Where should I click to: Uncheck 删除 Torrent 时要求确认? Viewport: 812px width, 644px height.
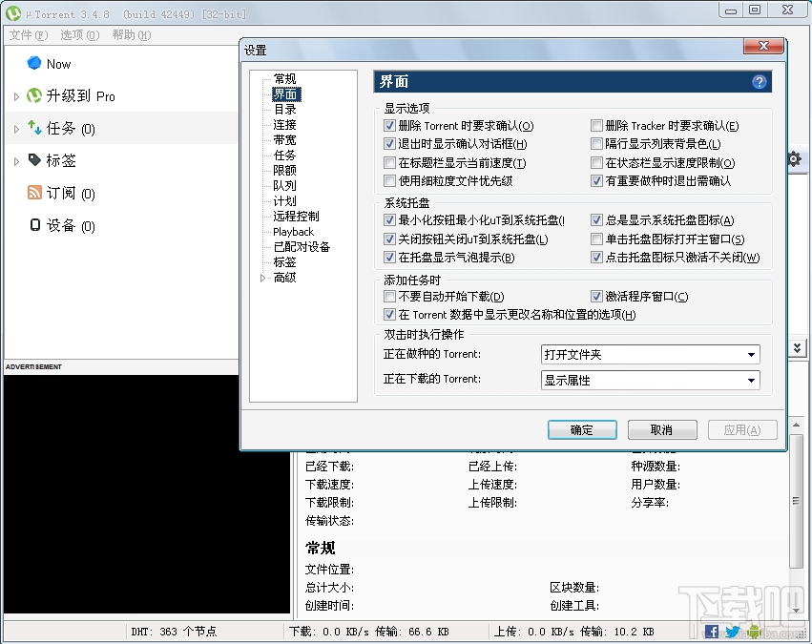pos(389,124)
